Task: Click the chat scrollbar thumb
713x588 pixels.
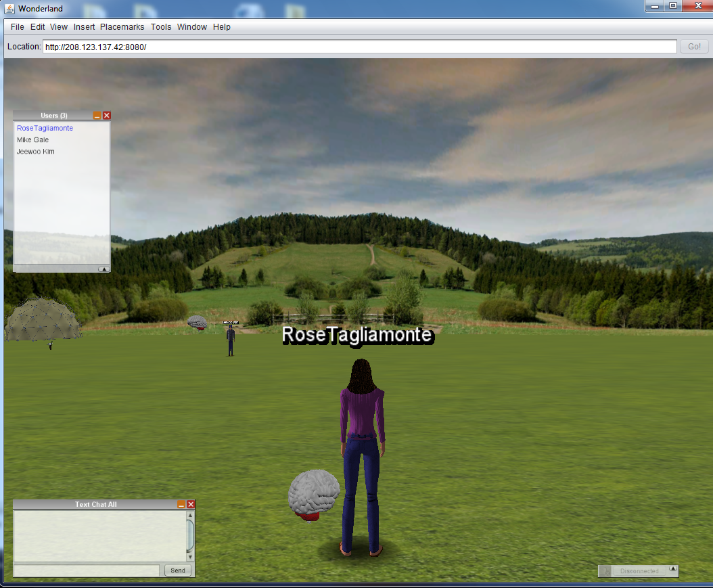Action: coord(190,536)
